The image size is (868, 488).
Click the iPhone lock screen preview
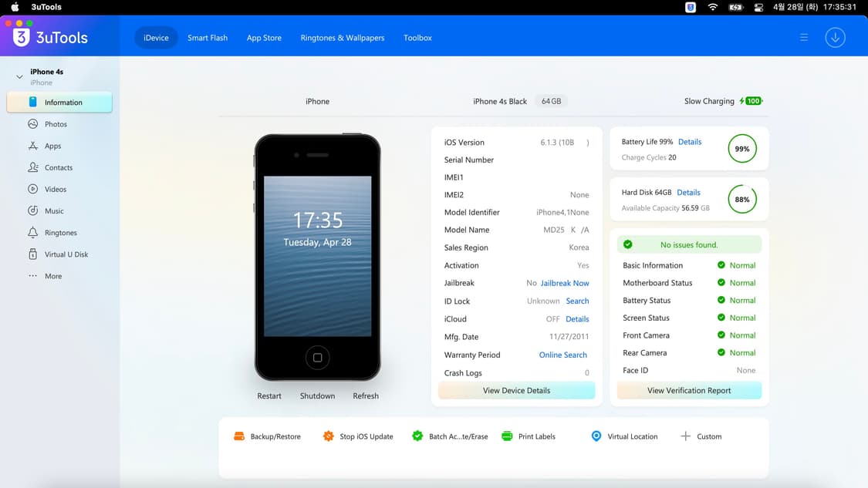pyautogui.click(x=317, y=256)
